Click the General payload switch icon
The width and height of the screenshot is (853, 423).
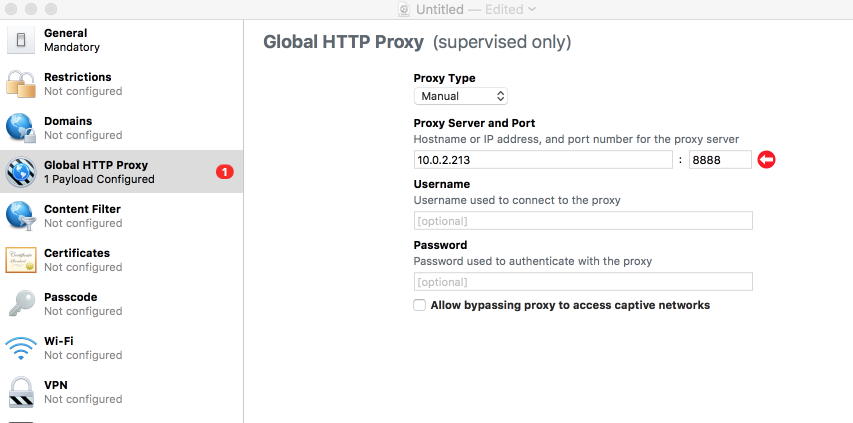[x=20, y=40]
